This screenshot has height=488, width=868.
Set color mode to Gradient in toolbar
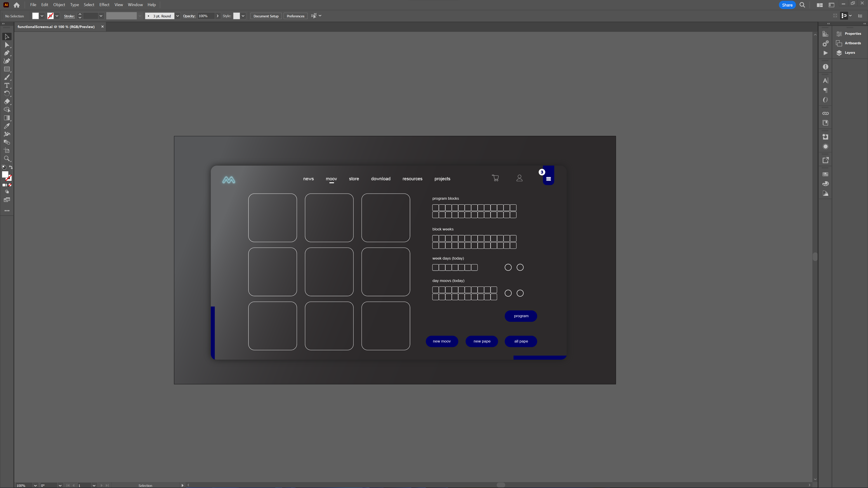pos(7,185)
